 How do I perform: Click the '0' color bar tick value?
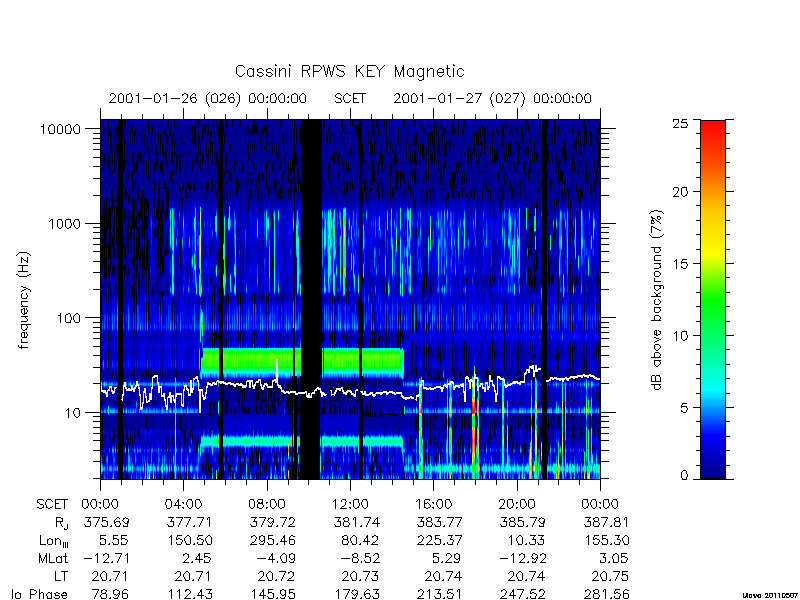coord(684,476)
